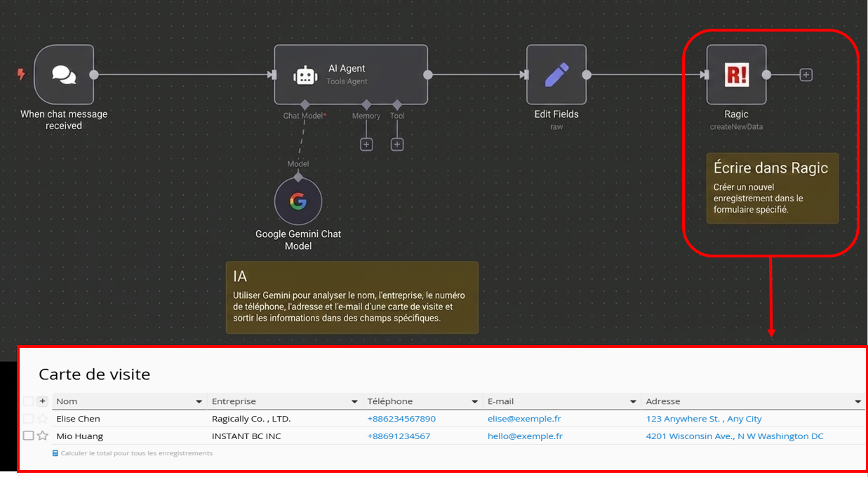Open the E-mail column dropdown arrow

634,402
